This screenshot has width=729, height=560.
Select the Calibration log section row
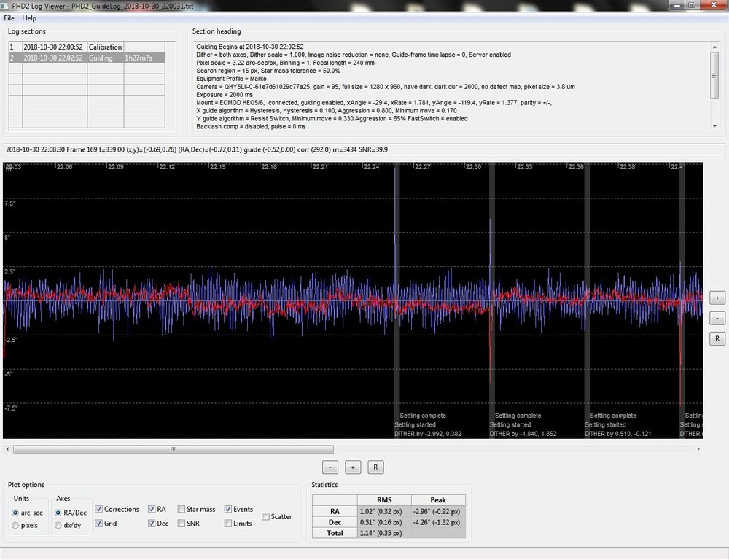(87, 47)
